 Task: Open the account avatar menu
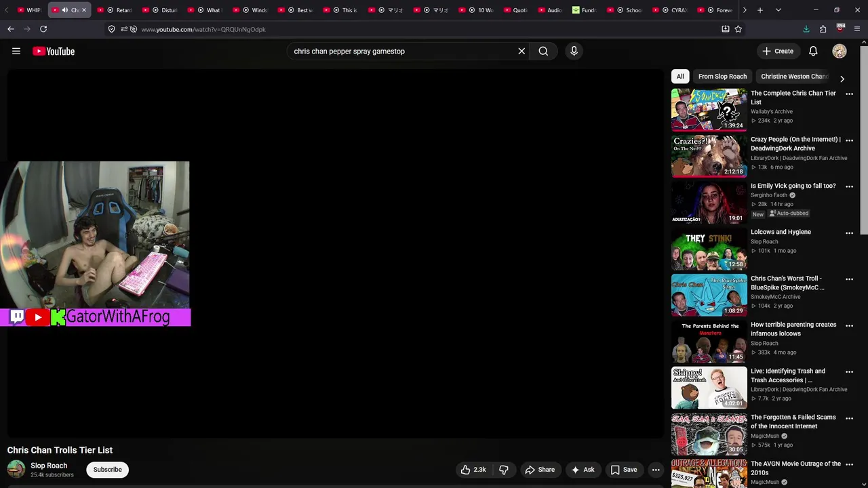[x=840, y=51]
